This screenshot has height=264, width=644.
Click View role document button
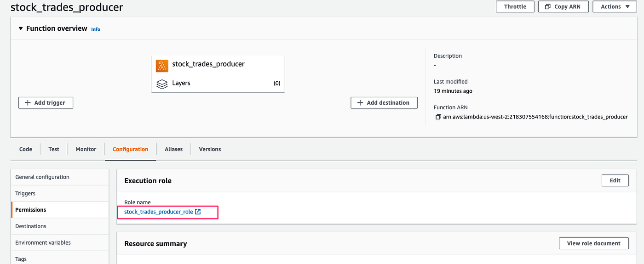[594, 243]
